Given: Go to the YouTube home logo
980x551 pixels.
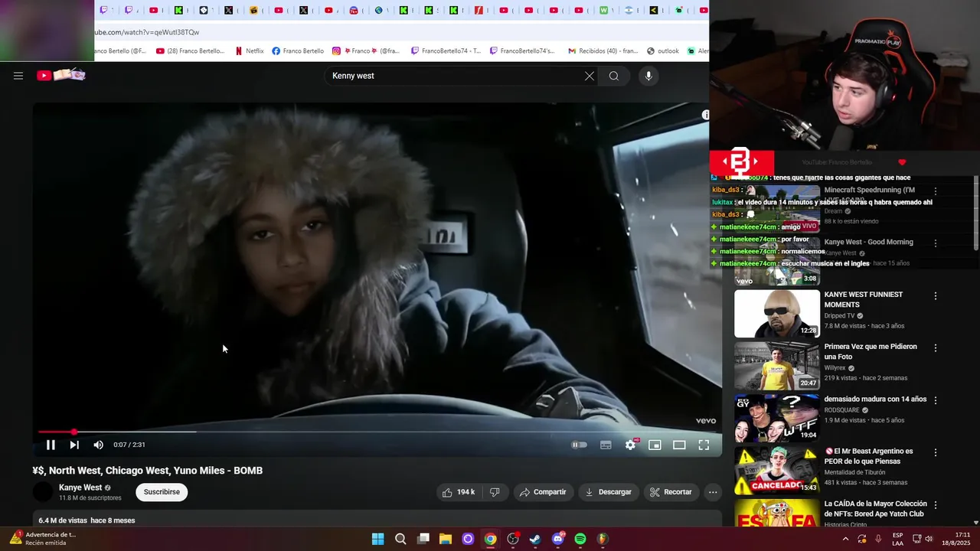Looking at the screenshot, I should coord(60,75).
